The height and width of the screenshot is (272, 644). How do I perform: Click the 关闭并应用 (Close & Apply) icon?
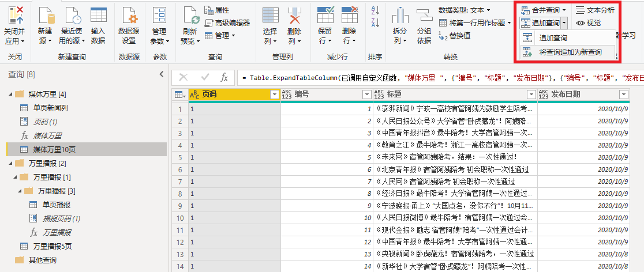tap(14, 17)
